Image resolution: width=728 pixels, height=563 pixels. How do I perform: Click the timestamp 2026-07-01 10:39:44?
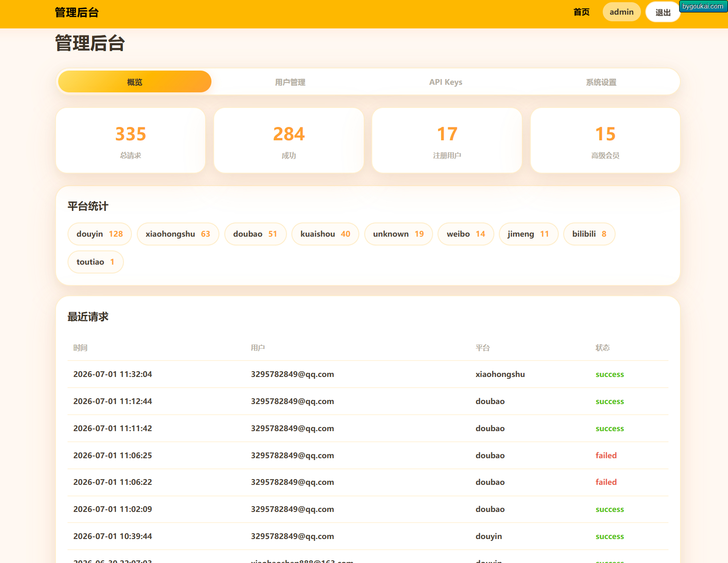pos(112,536)
